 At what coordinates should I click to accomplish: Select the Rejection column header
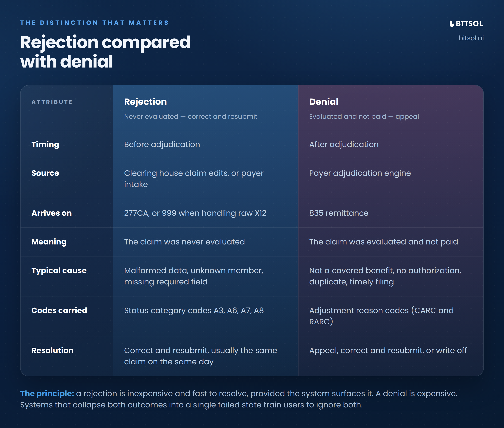(x=145, y=102)
